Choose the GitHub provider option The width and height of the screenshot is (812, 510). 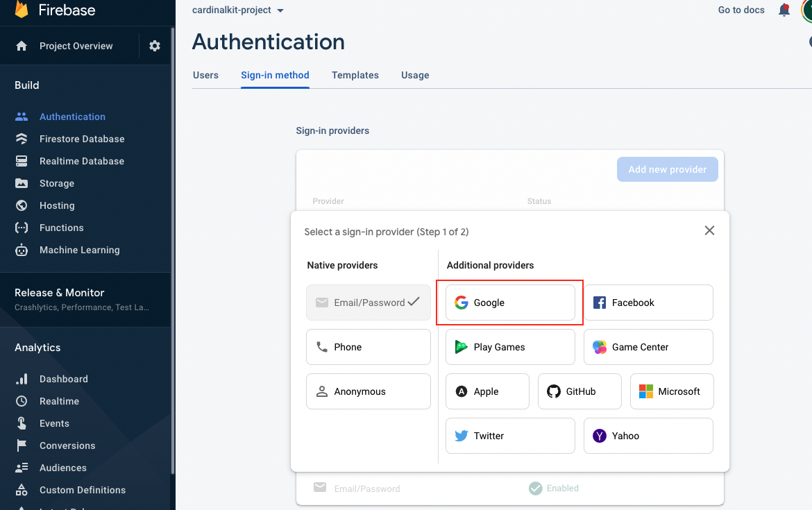(580, 391)
